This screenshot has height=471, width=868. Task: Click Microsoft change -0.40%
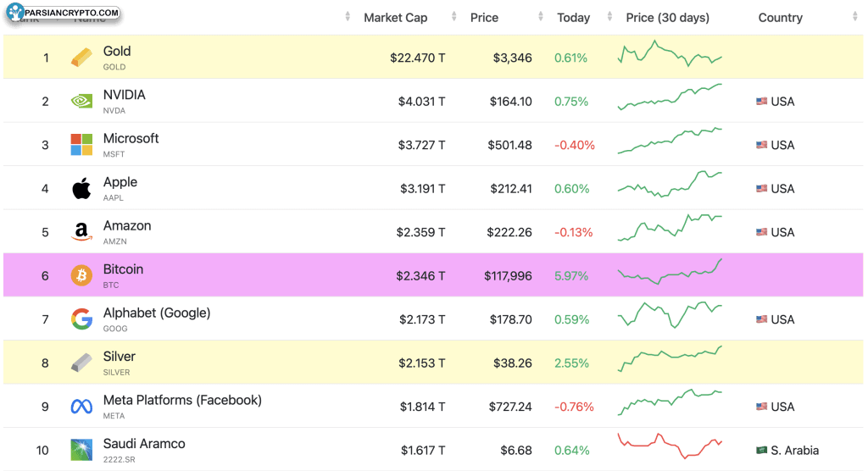[x=575, y=145]
